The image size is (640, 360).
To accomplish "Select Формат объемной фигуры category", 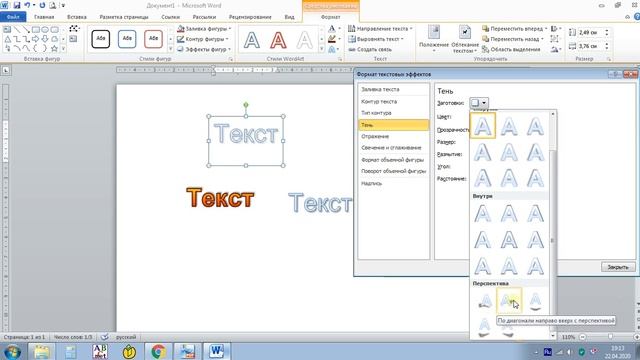I will [393, 160].
